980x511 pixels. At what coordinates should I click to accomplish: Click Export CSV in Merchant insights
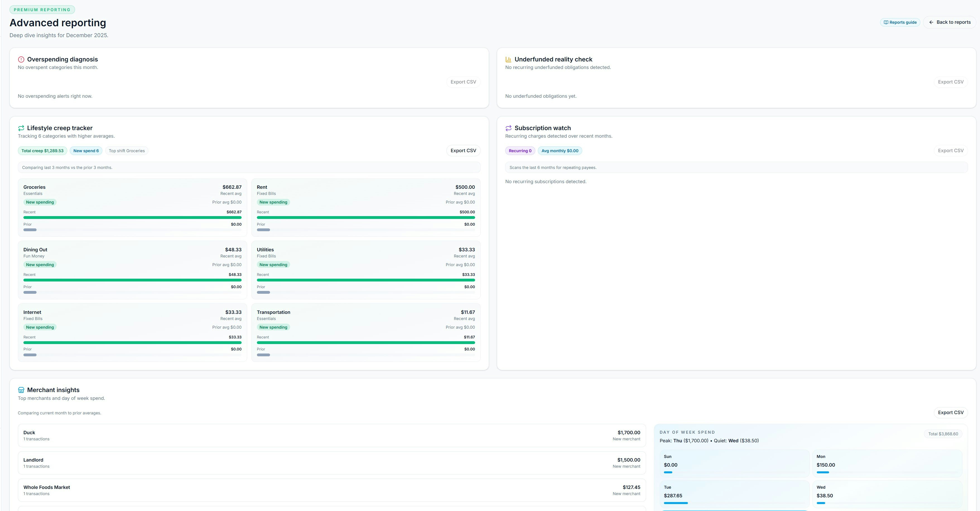951,412
